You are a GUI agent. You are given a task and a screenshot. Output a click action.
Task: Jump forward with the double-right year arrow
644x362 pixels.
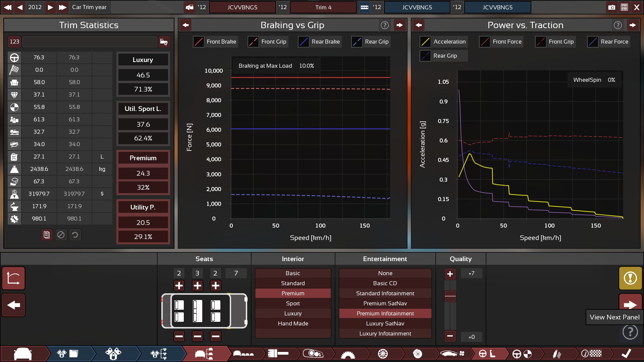pos(63,7)
